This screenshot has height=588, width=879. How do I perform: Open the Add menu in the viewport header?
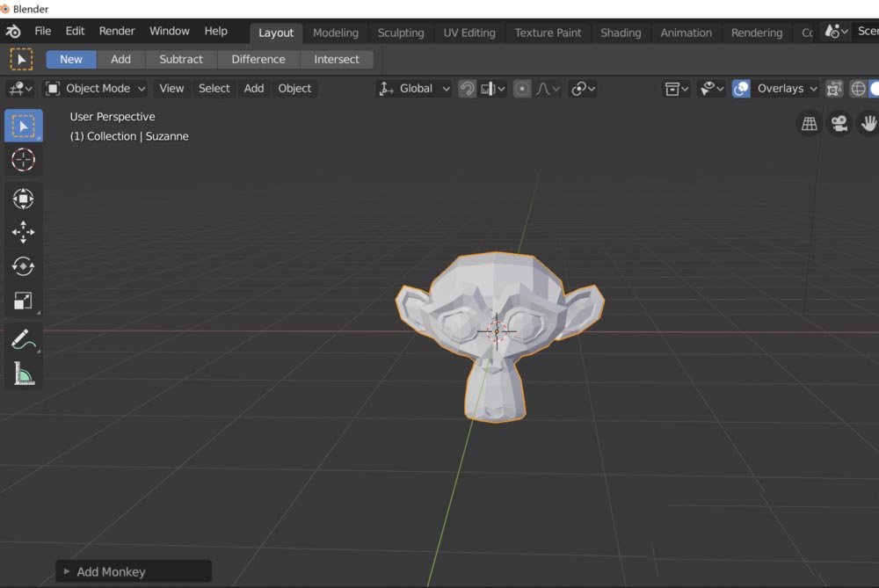[253, 88]
